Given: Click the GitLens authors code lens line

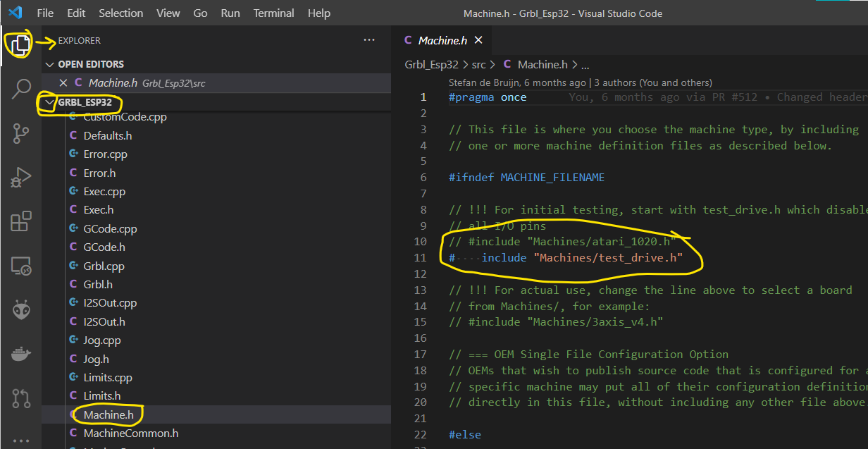Looking at the screenshot, I should 580,82.
